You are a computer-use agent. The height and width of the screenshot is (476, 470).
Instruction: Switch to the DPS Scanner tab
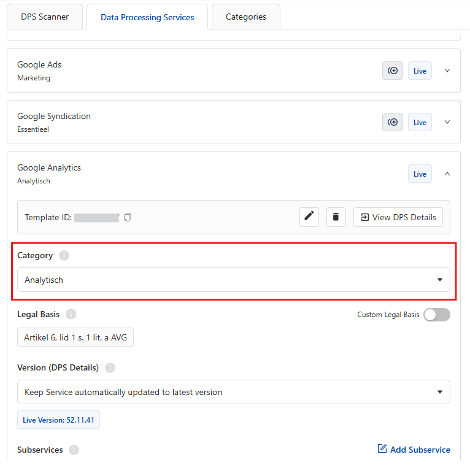[45, 17]
